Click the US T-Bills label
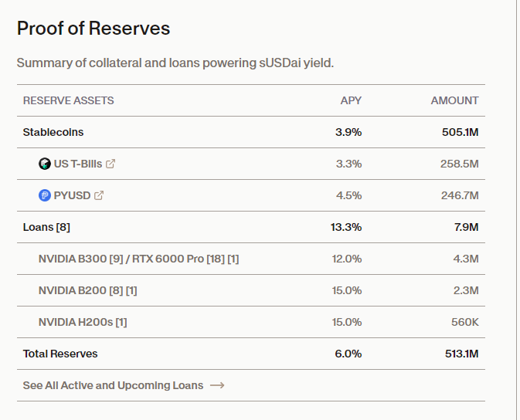 point(77,164)
